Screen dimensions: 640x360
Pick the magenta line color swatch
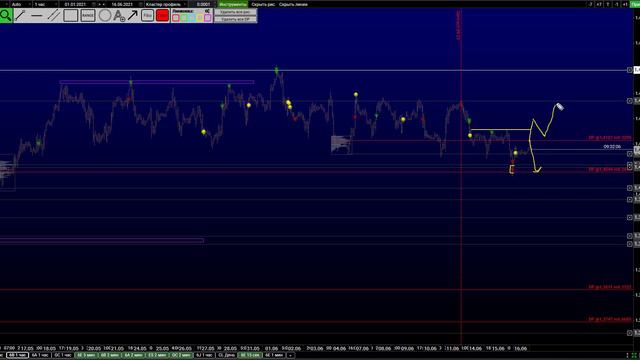pos(207,18)
